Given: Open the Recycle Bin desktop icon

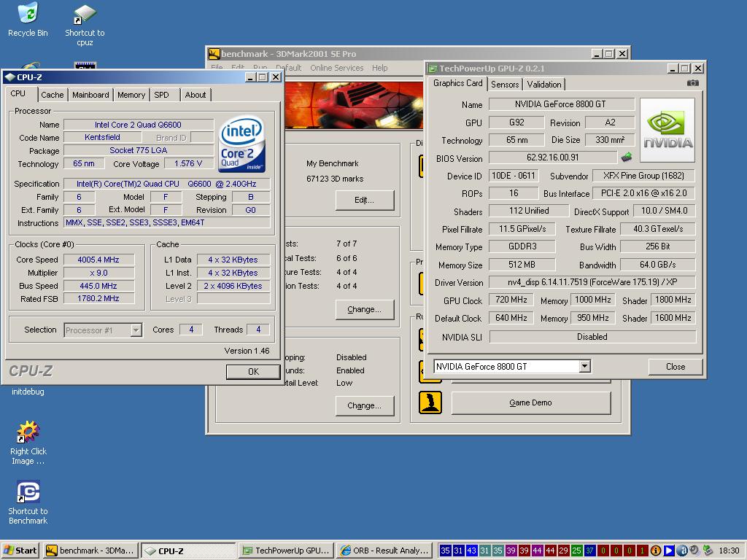Looking at the screenshot, I should pyautogui.click(x=28, y=20).
